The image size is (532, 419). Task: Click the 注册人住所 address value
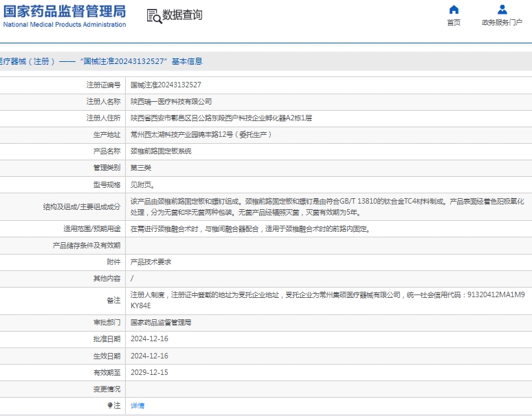tap(221, 118)
